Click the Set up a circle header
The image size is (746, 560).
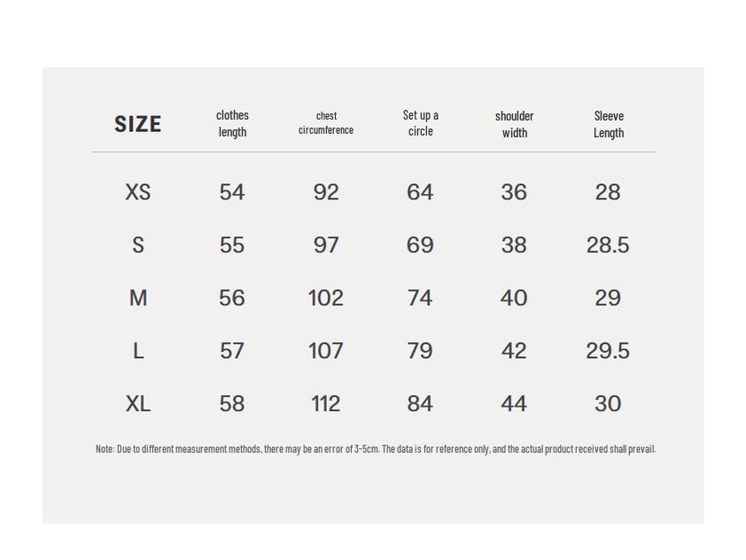click(420, 123)
